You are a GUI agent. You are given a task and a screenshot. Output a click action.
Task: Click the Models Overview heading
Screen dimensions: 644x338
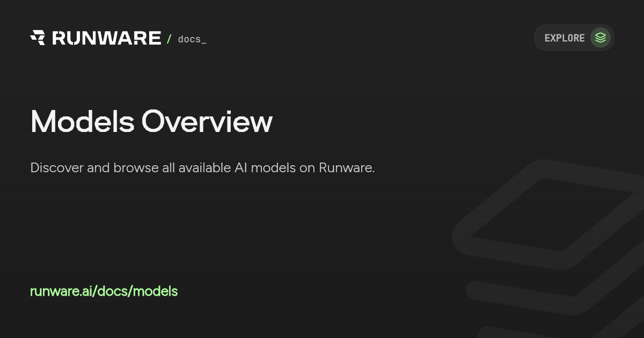pyautogui.click(x=151, y=122)
